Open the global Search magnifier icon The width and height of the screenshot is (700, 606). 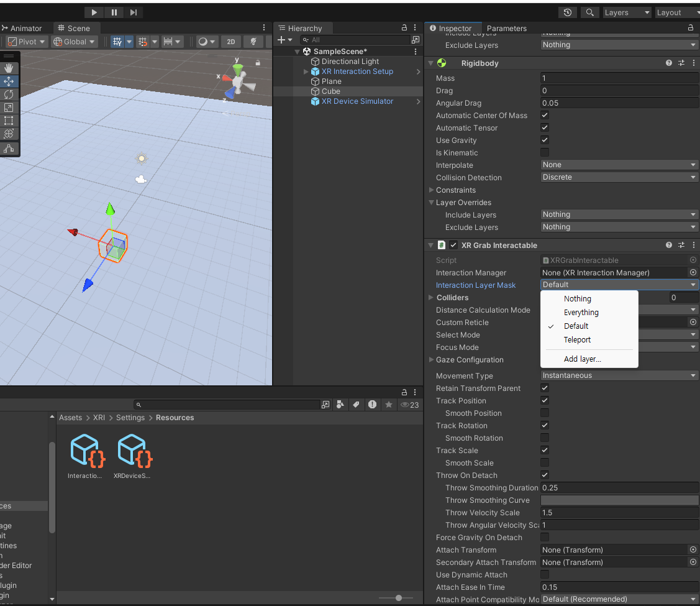pyautogui.click(x=589, y=12)
